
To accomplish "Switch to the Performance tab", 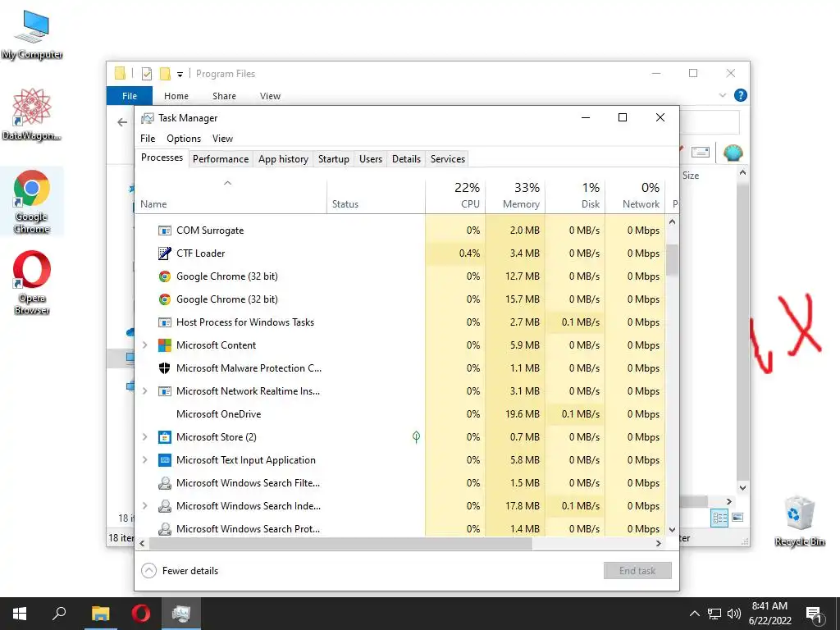I will click(221, 159).
